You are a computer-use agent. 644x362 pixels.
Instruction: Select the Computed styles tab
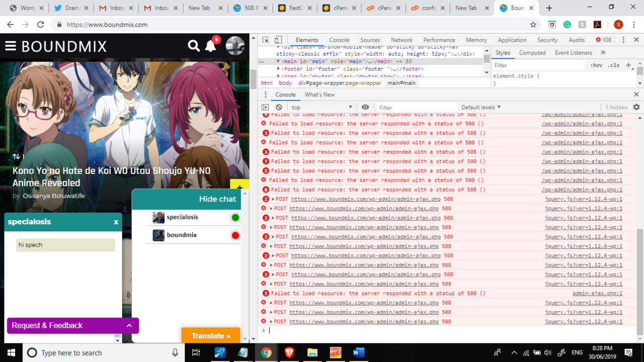(x=532, y=52)
